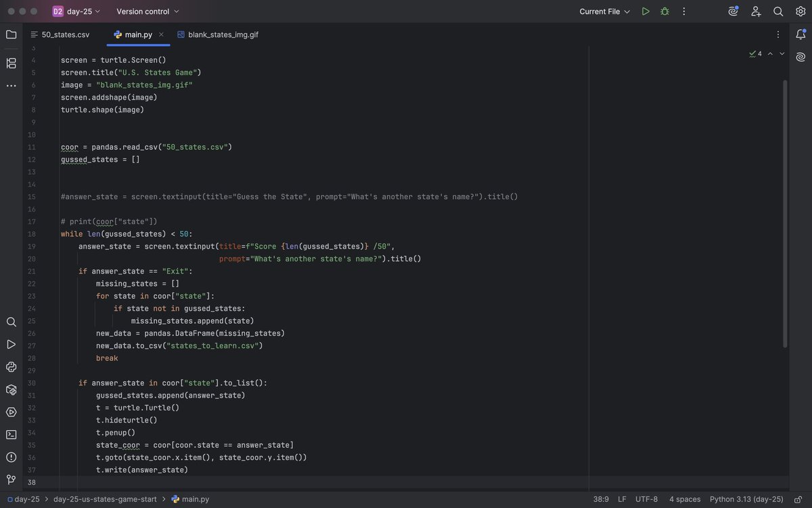
Task: Click the misspelled 'gussed_states = []' line
Action: (x=100, y=159)
